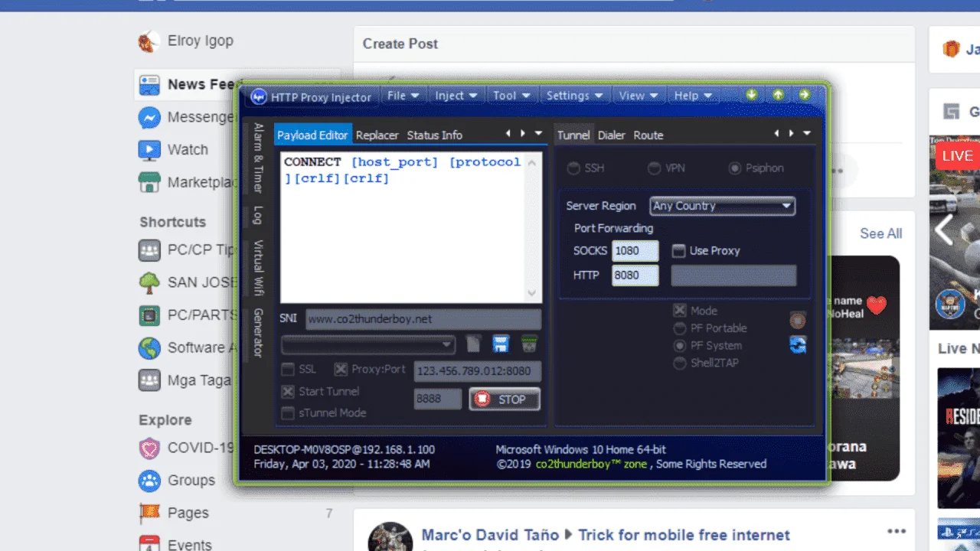
Task: Open Groups icon in Facebook Explore
Action: 149,481
